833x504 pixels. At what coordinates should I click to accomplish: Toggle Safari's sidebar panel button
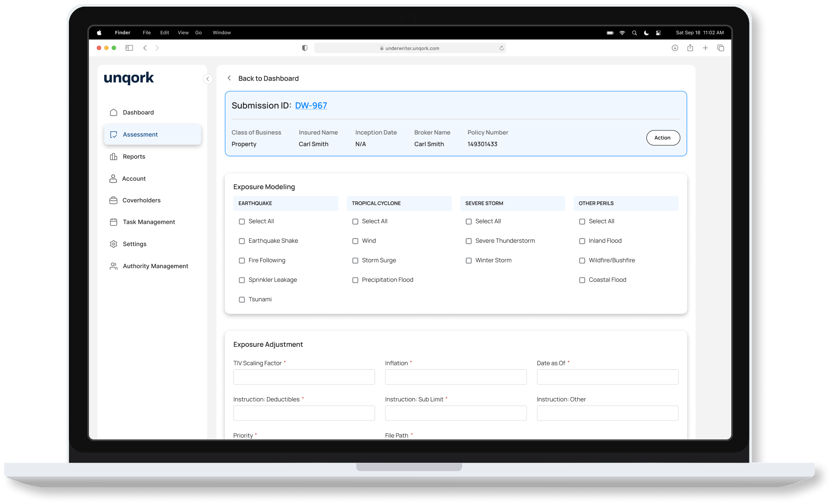click(x=129, y=48)
